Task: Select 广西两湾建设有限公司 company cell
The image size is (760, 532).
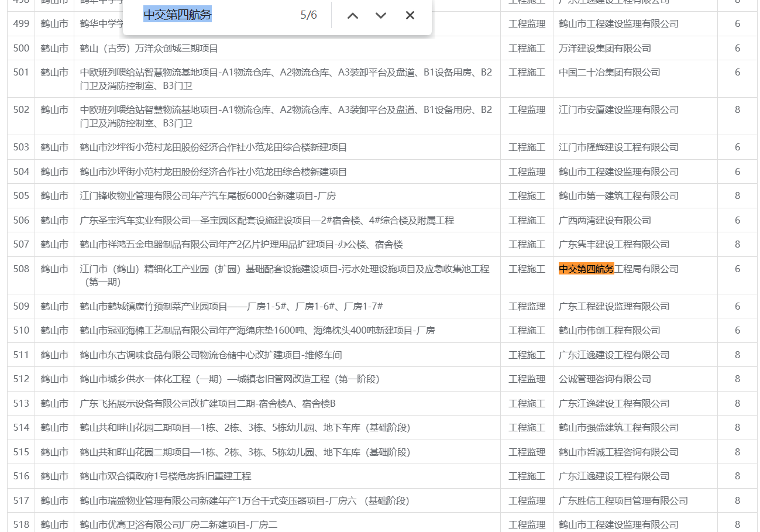Action: (x=604, y=220)
